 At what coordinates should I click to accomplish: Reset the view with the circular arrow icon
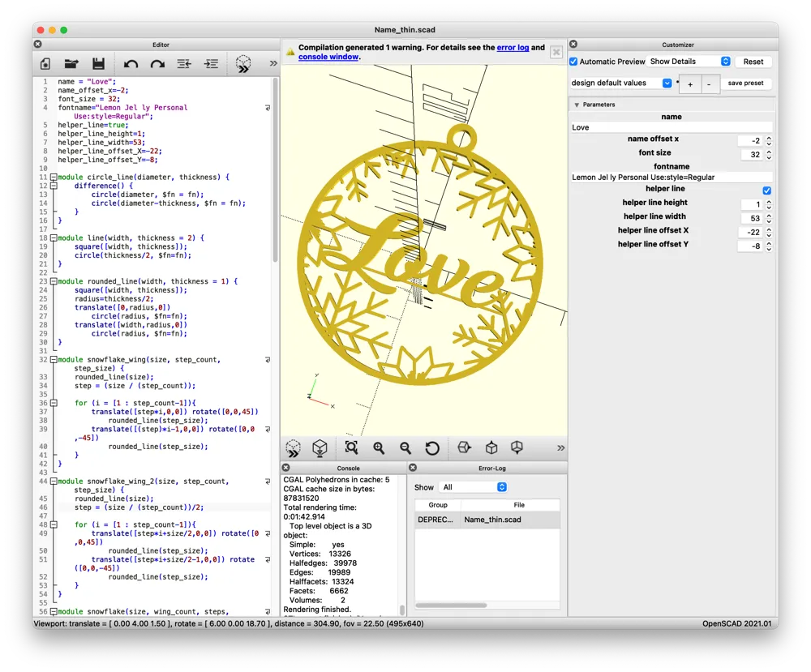pyautogui.click(x=432, y=447)
